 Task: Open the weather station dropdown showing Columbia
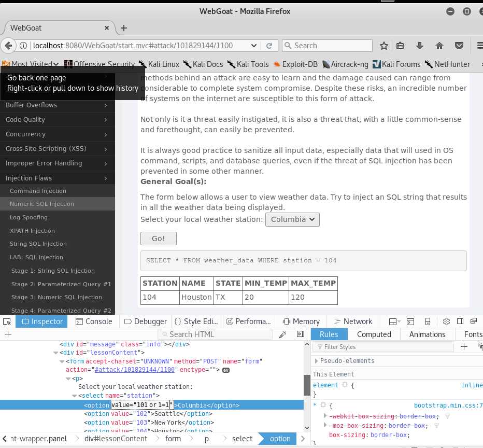coord(292,219)
